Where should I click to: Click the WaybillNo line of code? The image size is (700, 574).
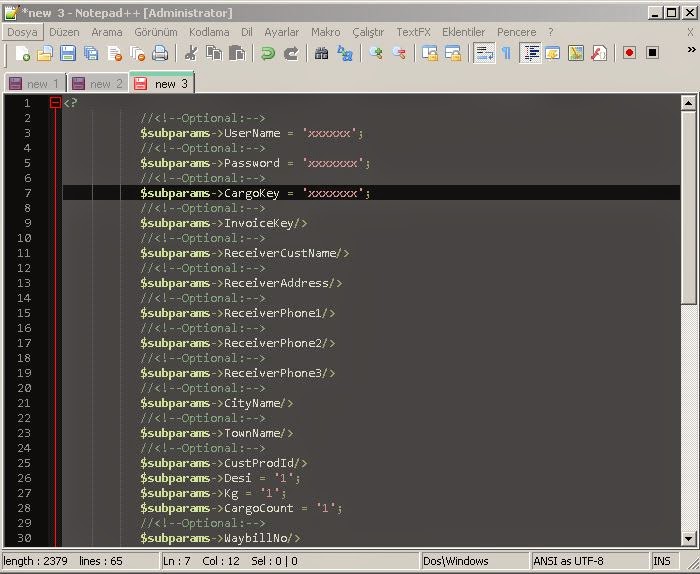[220, 538]
